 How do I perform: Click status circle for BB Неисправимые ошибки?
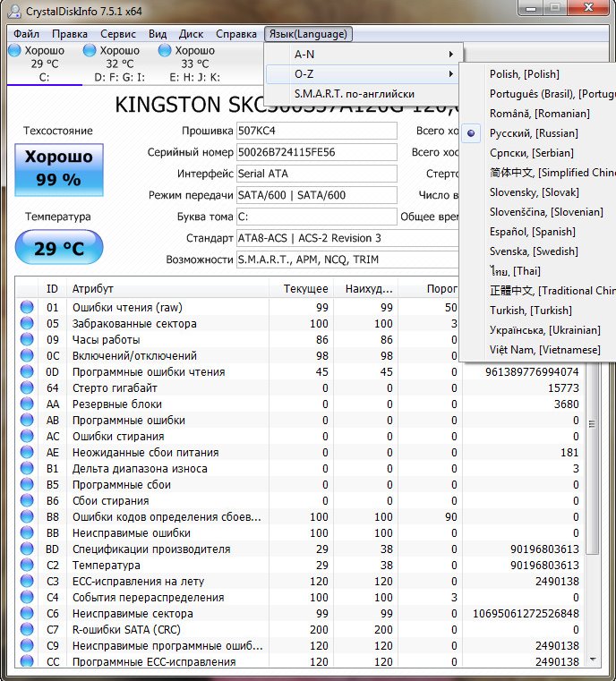[27, 532]
